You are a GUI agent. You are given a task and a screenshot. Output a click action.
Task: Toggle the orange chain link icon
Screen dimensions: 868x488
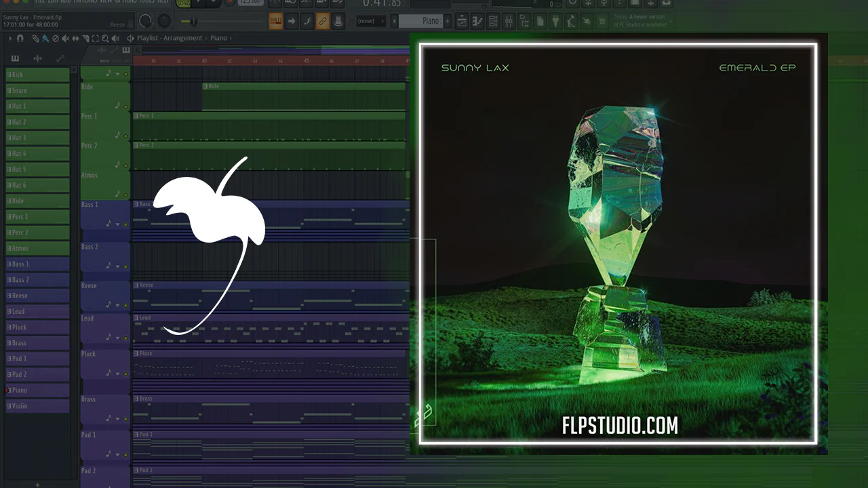323,21
